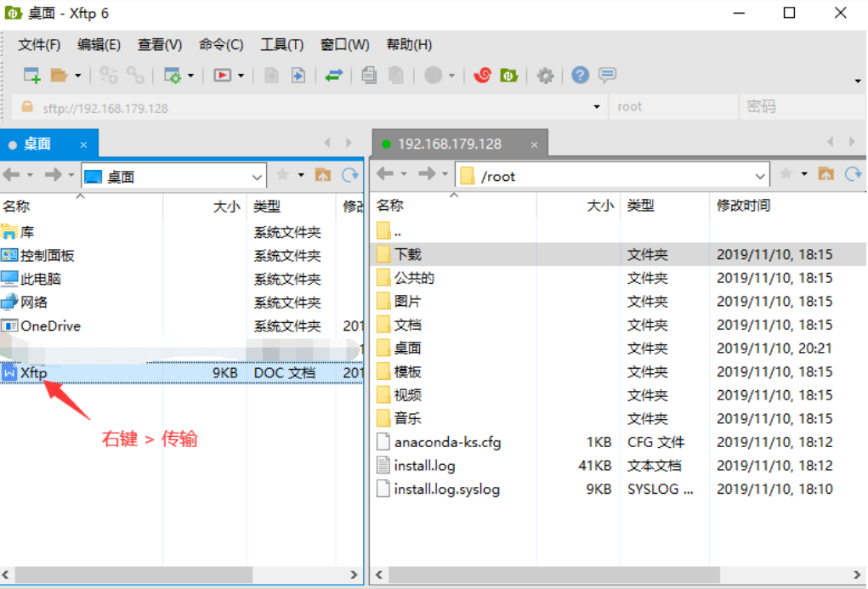This screenshot has height=589, width=868.
Task: Sort local files by 大小 column header
Action: (x=226, y=206)
